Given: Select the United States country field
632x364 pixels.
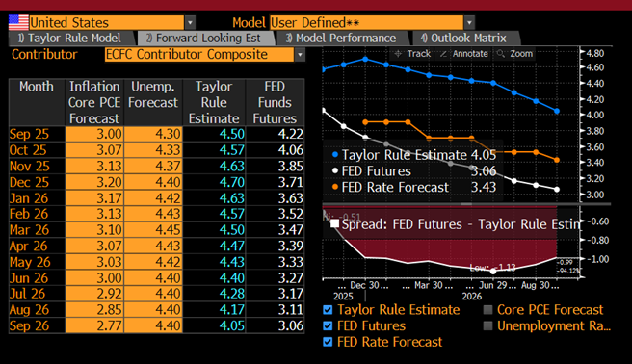Looking at the screenshot, I should point(106,22).
